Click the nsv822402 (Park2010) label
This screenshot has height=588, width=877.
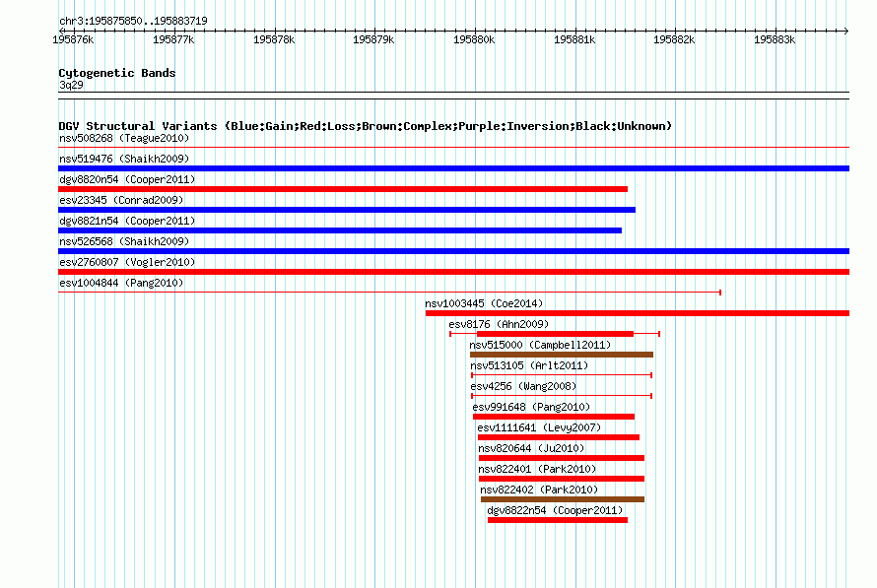click(x=539, y=490)
